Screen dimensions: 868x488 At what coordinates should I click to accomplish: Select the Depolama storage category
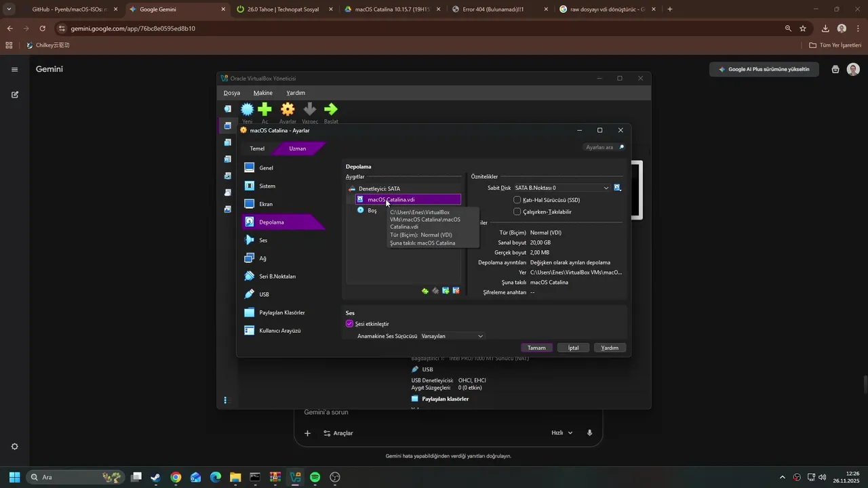[283, 222]
